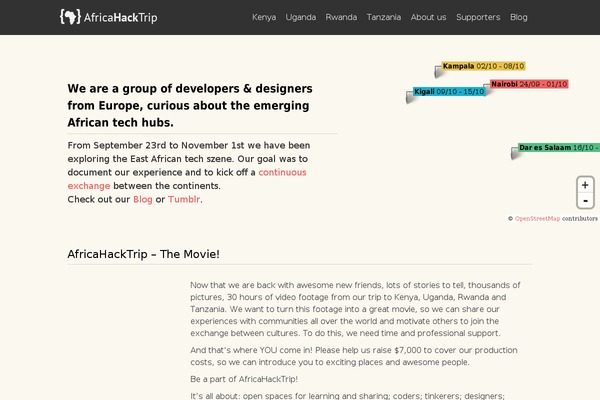The height and width of the screenshot is (400, 600).
Task: Zoom in the map with plus button
Action: tap(585, 185)
